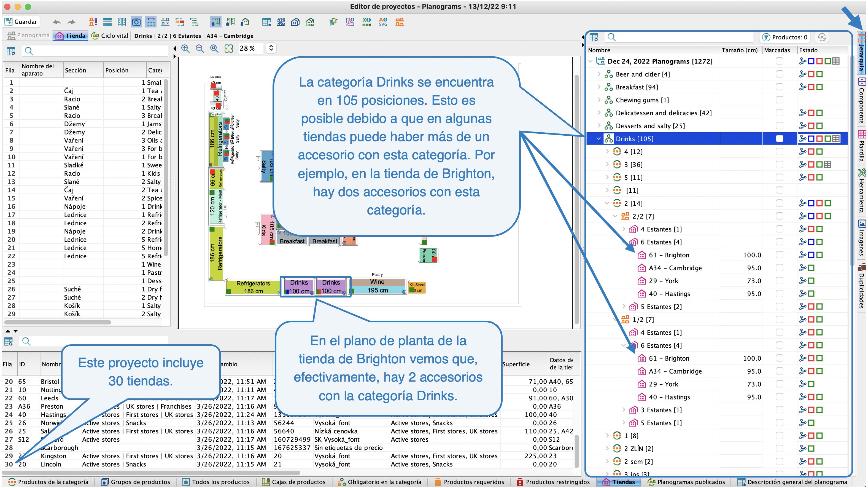Click the horizontal bars toolbar icon
The height and width of the screenshot is (488, 868).
coord(107,22)
